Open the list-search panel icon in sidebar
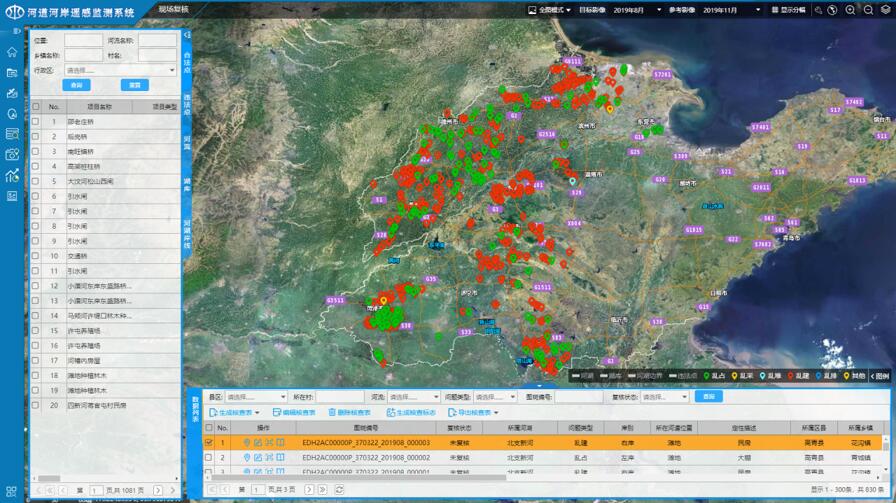Image resolution: width=896 pixels, height=503 pixels. (12, 134)
